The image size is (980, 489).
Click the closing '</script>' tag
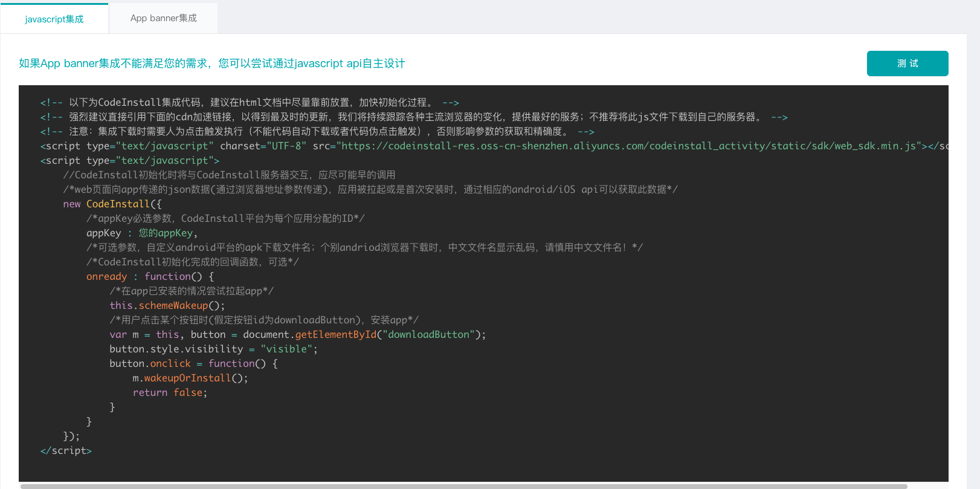click(66, 450)
